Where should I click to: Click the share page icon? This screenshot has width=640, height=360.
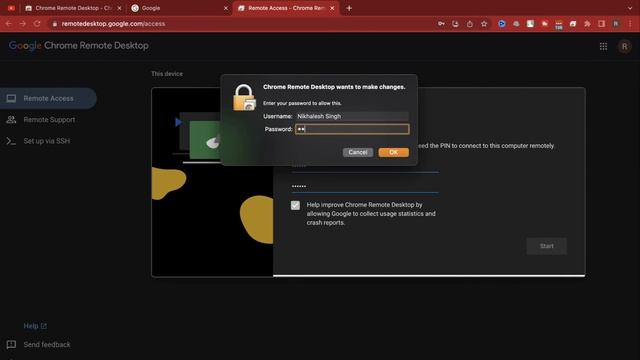470,24
